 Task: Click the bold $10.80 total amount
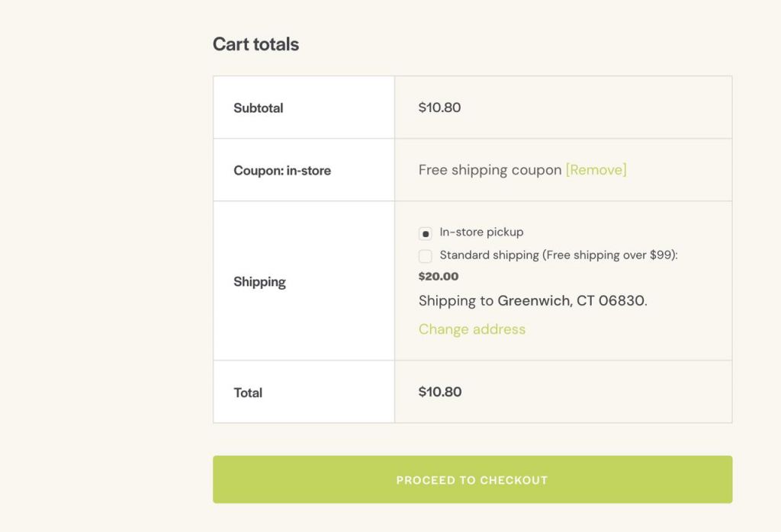(440, 392)
